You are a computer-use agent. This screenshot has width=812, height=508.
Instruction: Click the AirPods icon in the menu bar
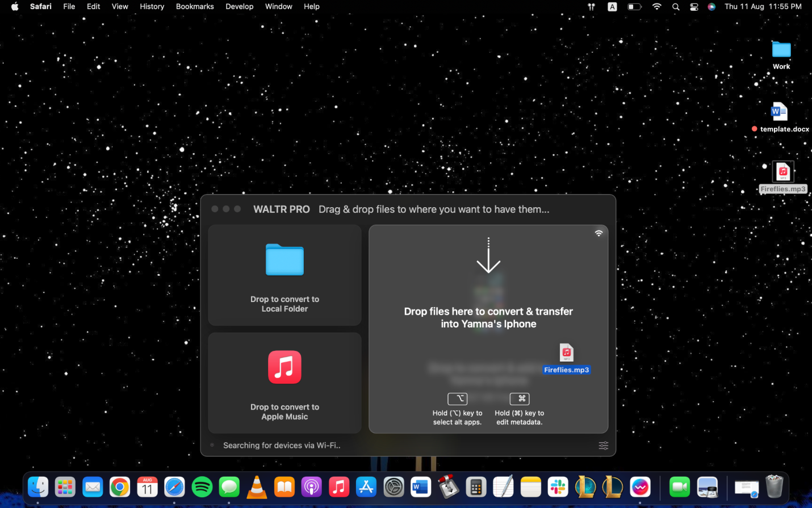[591, 7]
